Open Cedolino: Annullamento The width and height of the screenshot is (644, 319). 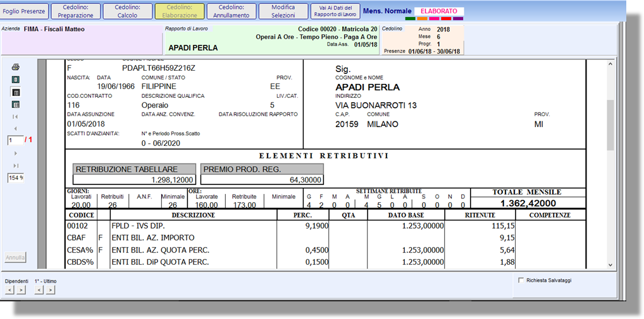(x=232, y=11)
